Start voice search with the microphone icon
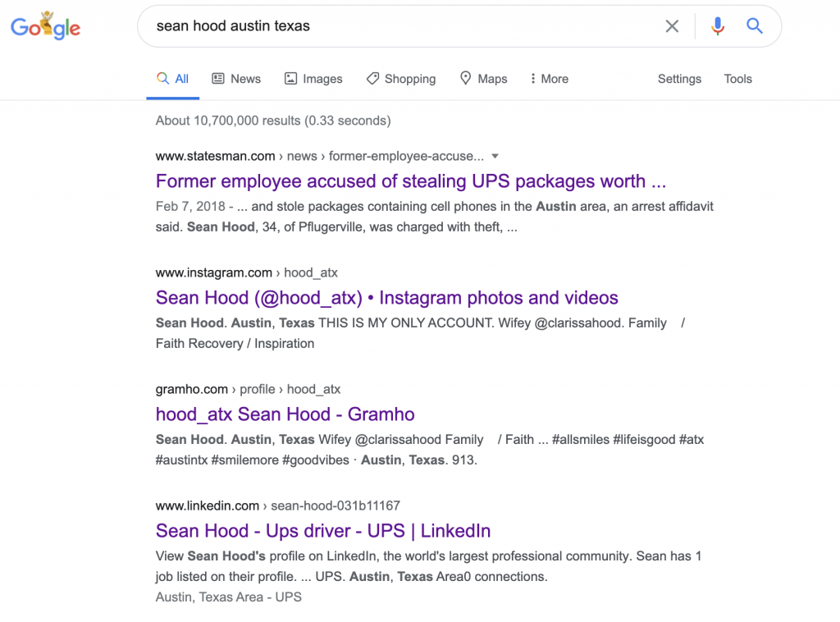The image size is (840, 622). click(x=717, y=25)
